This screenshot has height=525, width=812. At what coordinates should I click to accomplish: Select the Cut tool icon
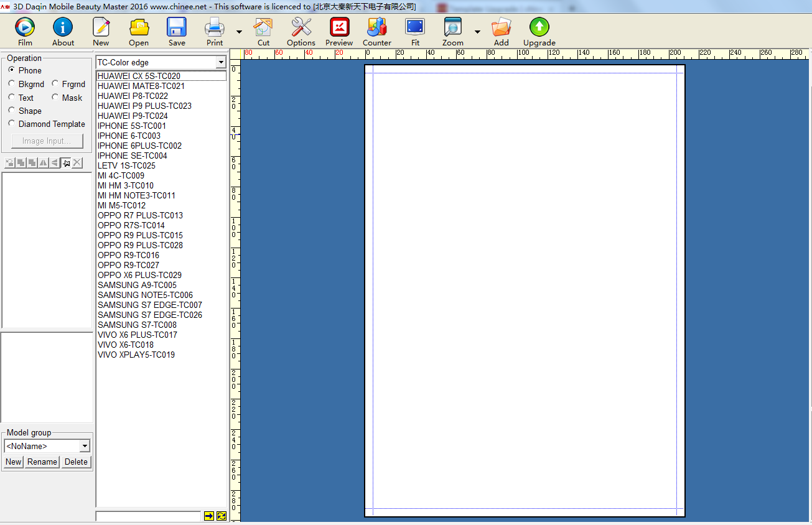click(x=263, y=27)
